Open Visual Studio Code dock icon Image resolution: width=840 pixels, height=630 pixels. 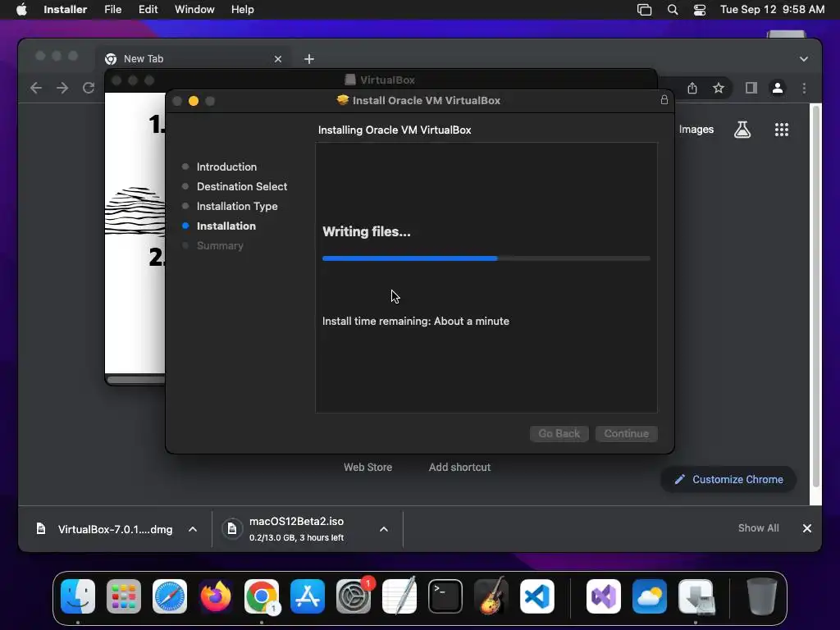(x=537, y=596)
